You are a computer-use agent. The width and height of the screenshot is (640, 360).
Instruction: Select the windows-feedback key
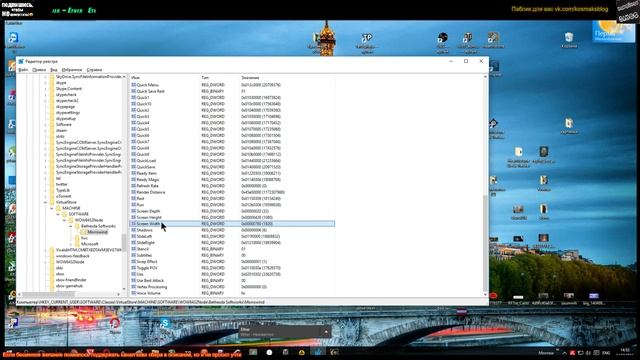[72, 256]
